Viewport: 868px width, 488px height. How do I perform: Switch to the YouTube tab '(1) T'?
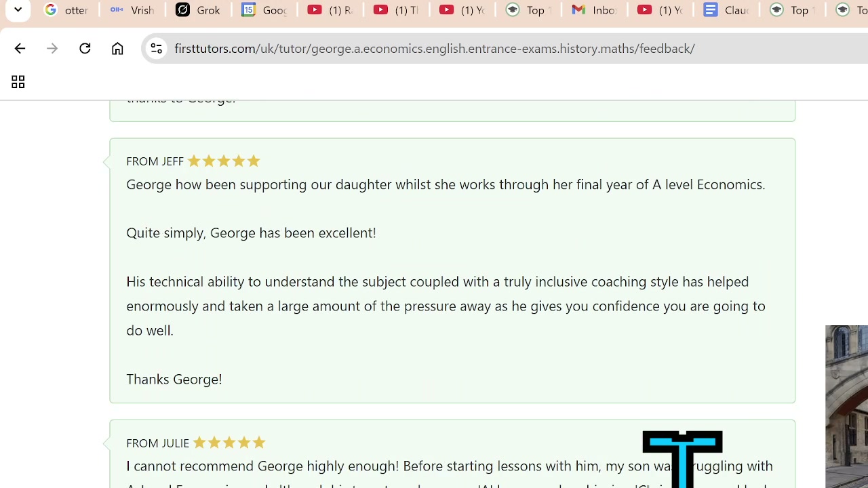coord(396,10)
